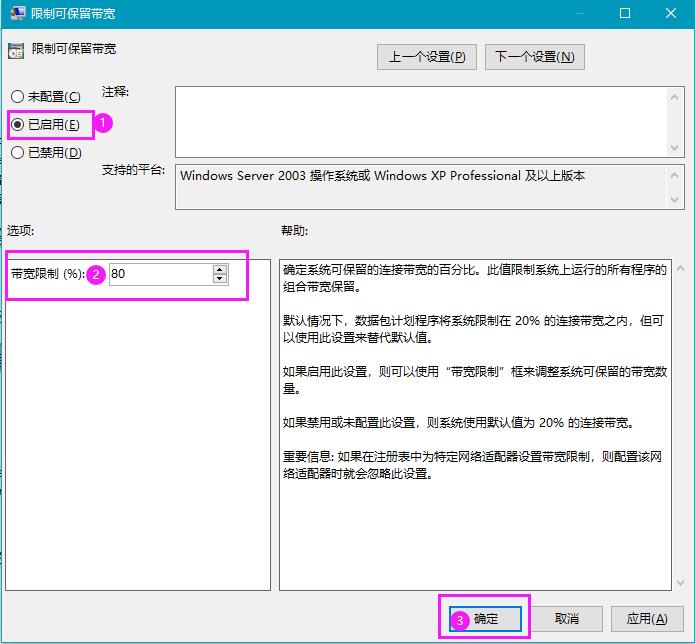Image resolution: width=695 pixels, height=644 pixels.
Task: Click the policy setting icon beside 限制可保留带宽
Action: (x=16, y=51)
